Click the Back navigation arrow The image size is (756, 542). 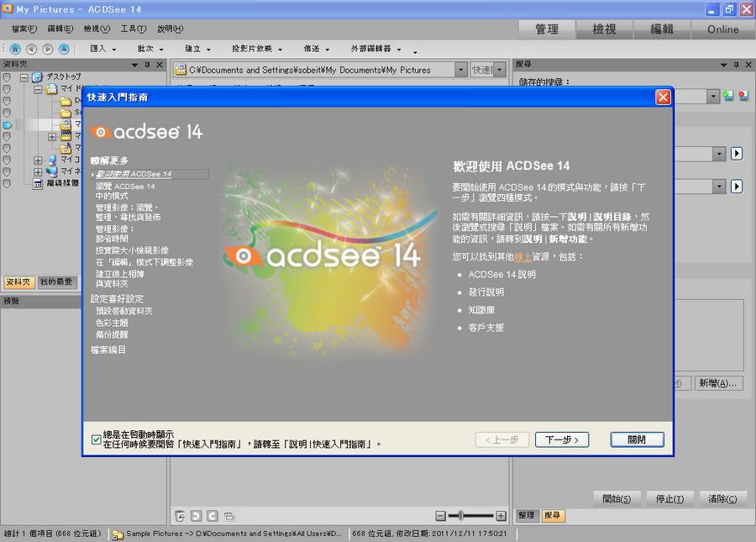point(31,49)
